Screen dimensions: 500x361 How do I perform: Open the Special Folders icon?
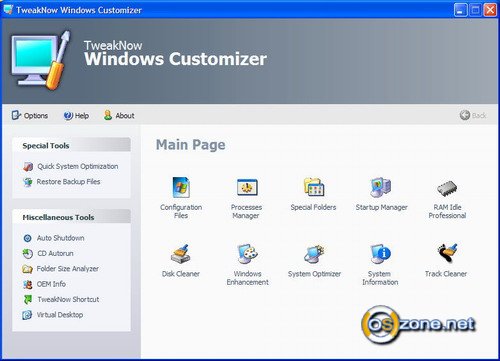[314, 187]
